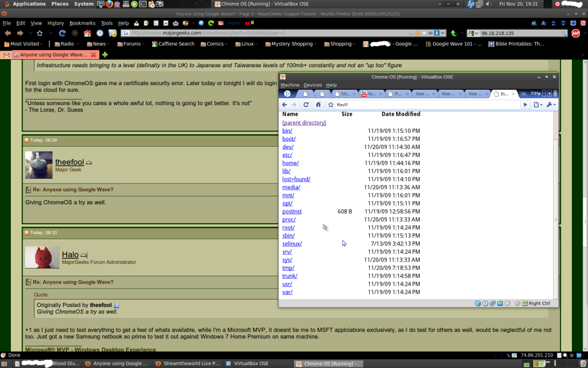Image resolution: width=588 pixels, height=368 pixels.
Task: Click Firefox home icon in navigation toolbar
Action: click(x=87, y=33)
